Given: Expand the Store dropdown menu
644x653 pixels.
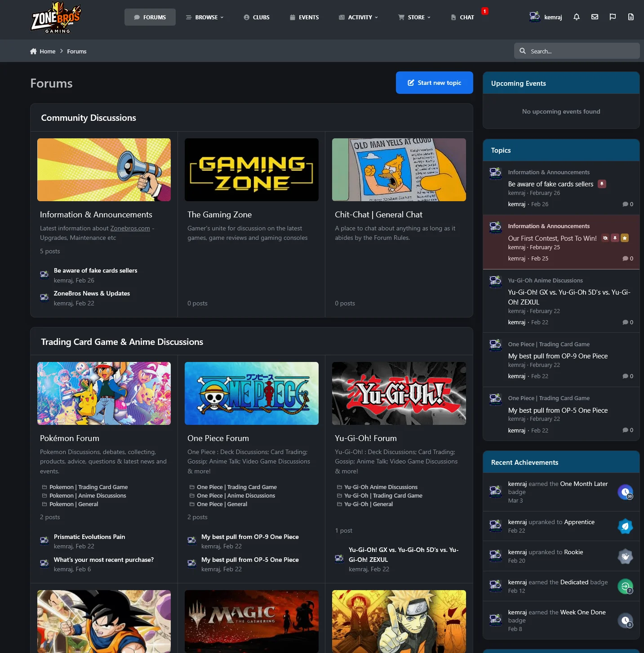Looking at the screenshot, I should coord(414,17).
